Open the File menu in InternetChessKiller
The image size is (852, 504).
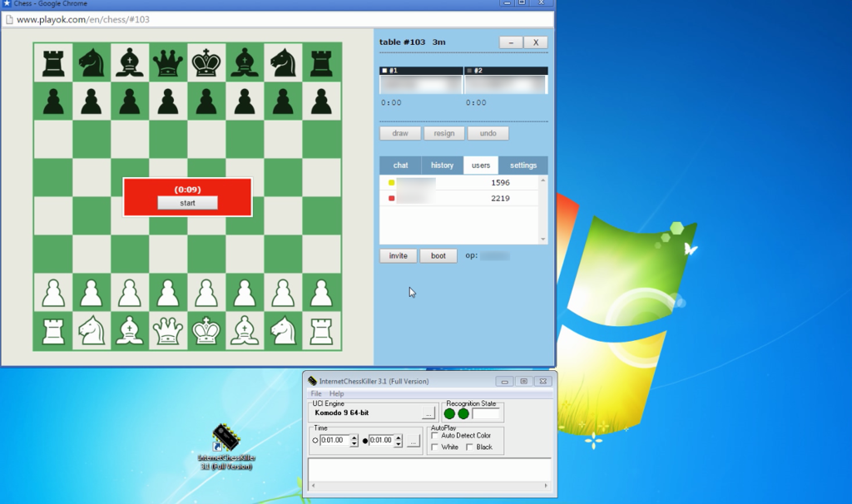315,393
